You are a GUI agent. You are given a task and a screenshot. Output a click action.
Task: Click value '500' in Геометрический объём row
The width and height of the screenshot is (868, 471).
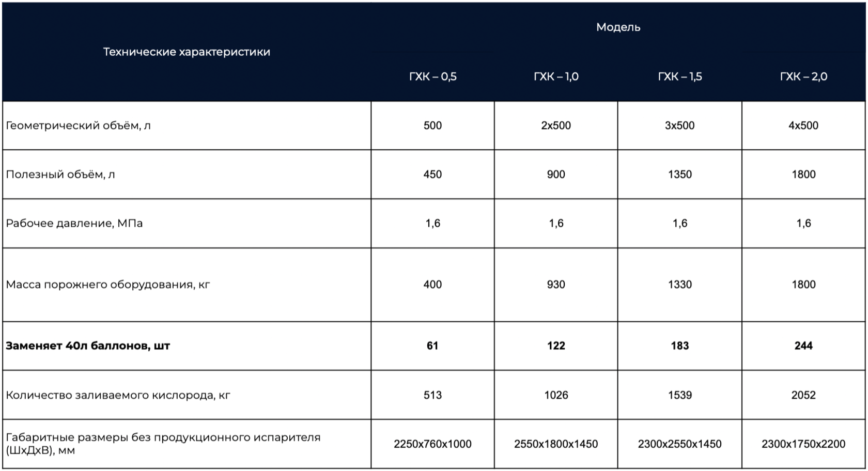coord(432,125)
